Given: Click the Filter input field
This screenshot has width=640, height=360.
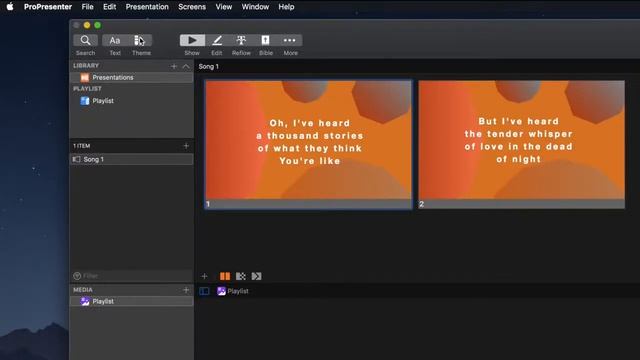Looking at the screenshot, I should pos(131,276).
